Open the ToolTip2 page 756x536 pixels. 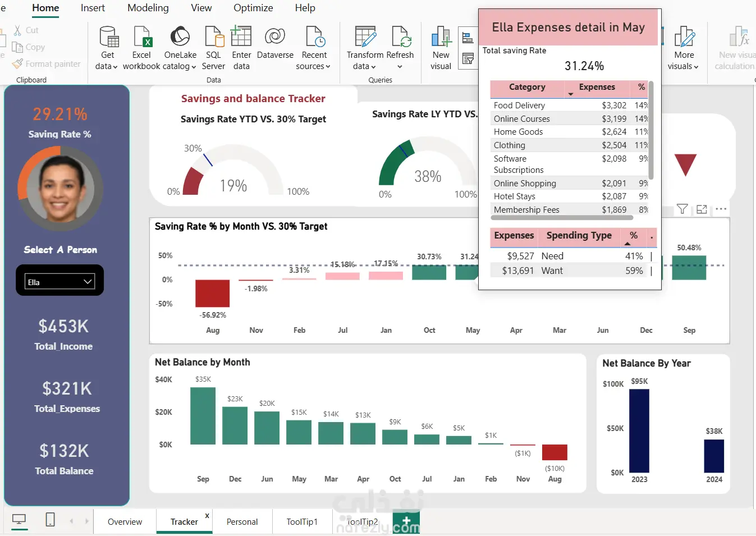pos(363,522)
